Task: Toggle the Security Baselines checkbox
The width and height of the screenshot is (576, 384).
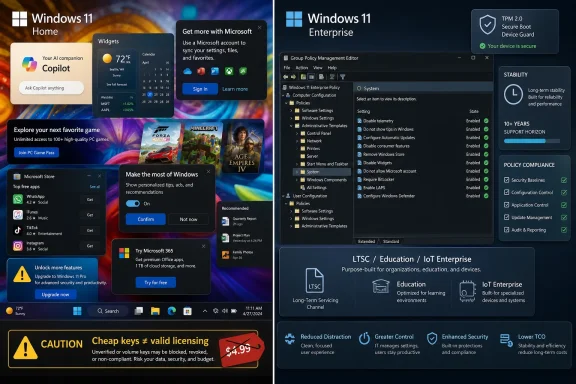Action: click(507, 180)
